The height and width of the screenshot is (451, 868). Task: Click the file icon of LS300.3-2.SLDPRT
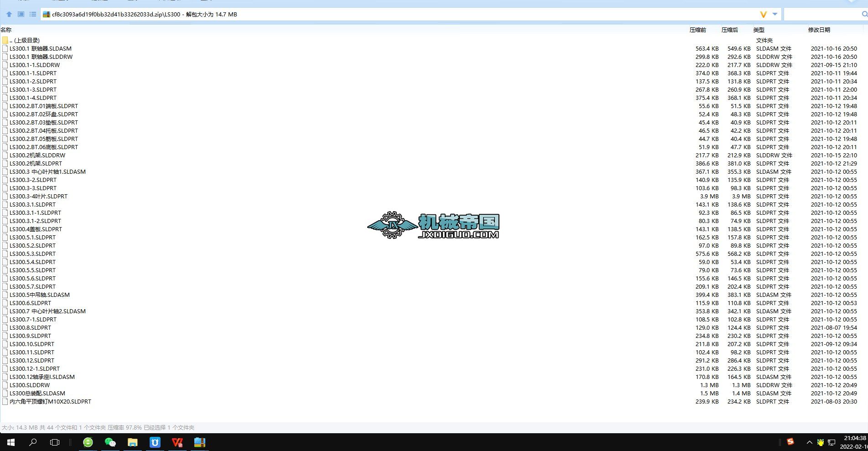(5, 180)
